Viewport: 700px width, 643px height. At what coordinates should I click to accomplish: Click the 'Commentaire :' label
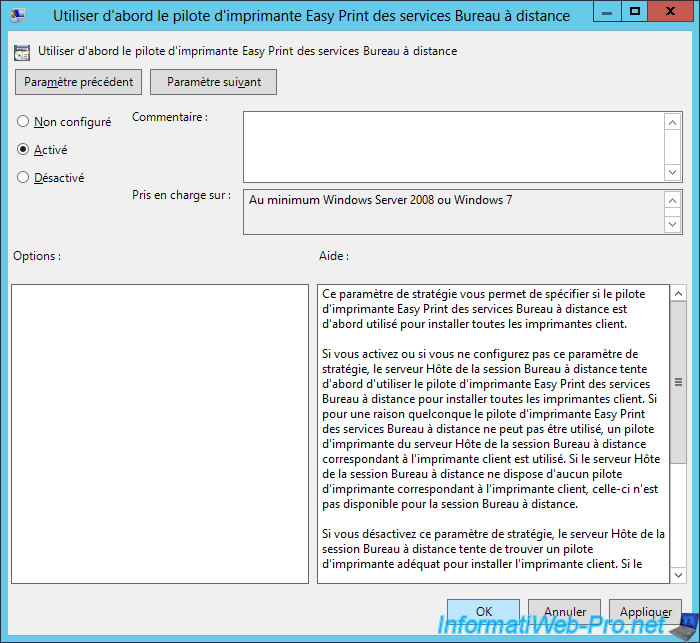(x=170, y=117)
